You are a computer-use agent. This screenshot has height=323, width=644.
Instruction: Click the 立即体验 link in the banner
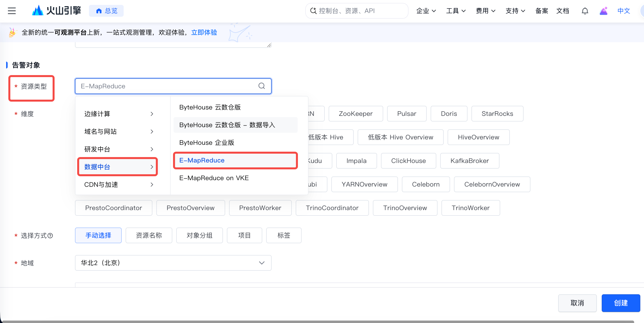[204, 32]
